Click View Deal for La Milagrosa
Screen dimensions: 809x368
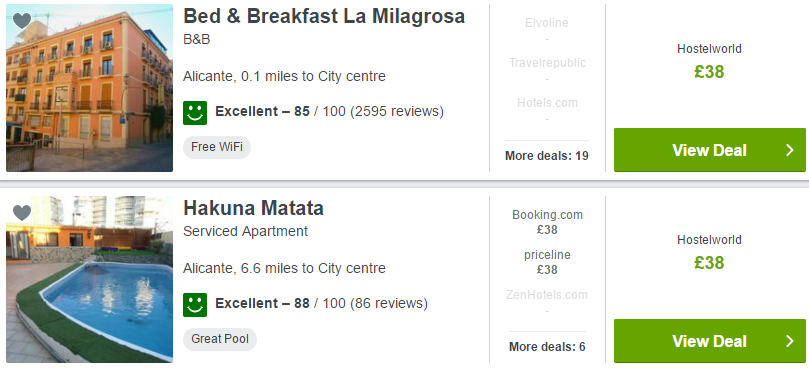[709, 150]
